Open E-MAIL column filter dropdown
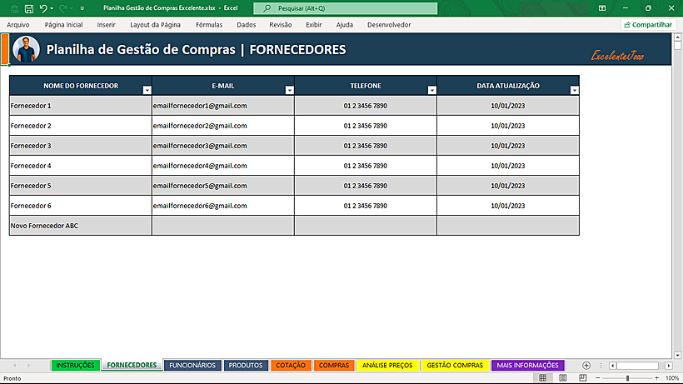This screenshot has width=683, height=384. (290, 90)
